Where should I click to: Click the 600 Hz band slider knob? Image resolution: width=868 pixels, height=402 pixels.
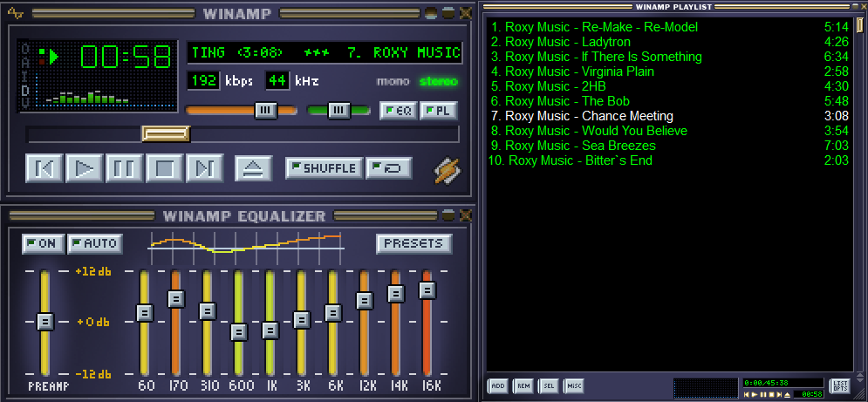(x=238, y=332)
